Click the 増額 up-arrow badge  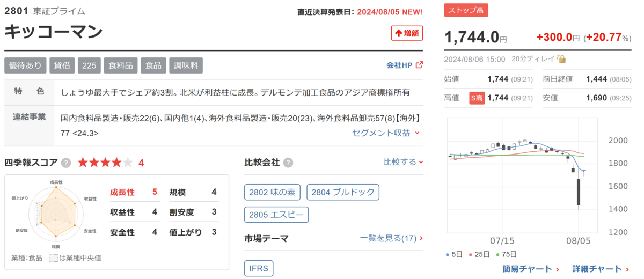click(407, 33)
